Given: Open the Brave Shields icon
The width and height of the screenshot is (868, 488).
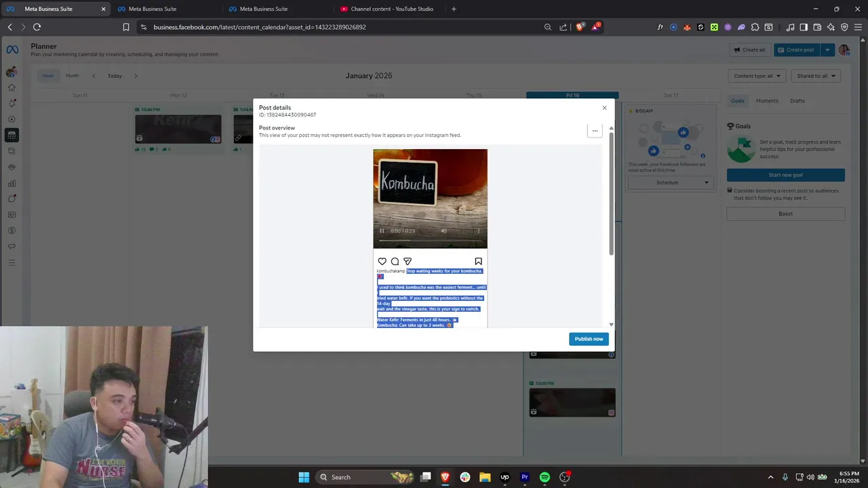Looking at the screenshot, I should 580,27.
